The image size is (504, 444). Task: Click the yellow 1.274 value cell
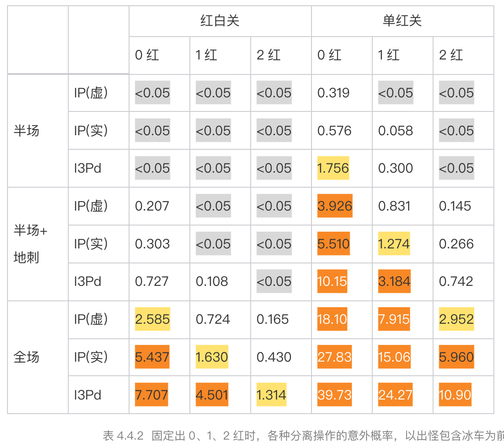point(394,244)
